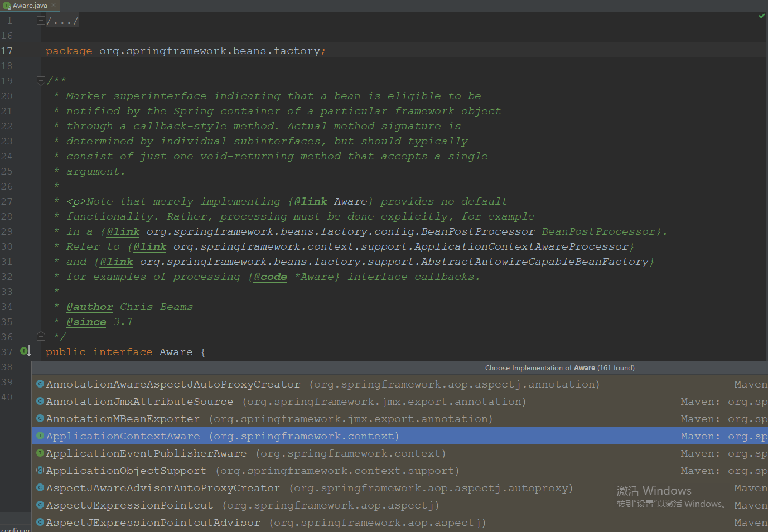
Task: Click the class icon beside AspectJExpressionPointcut
Action: (x=40, y=505)
